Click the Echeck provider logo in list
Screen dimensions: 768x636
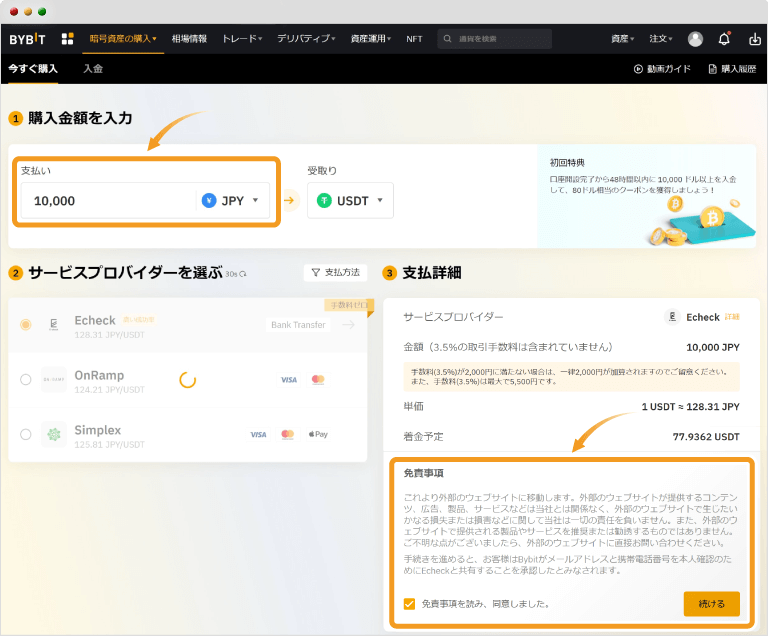(54, 324)
